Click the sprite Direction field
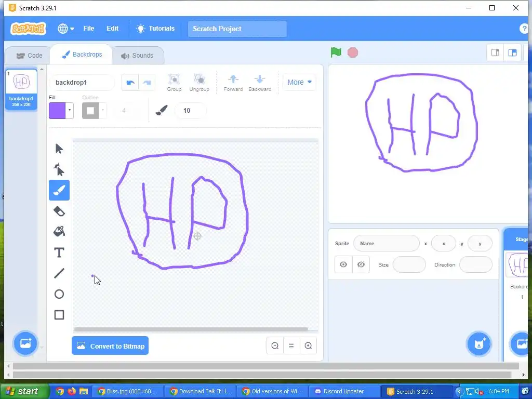This screenshot has height=399, width=532. [x=476, y=264]
